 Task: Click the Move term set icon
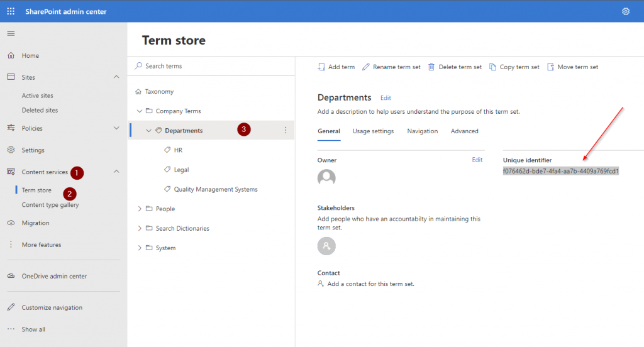(550, 67)
